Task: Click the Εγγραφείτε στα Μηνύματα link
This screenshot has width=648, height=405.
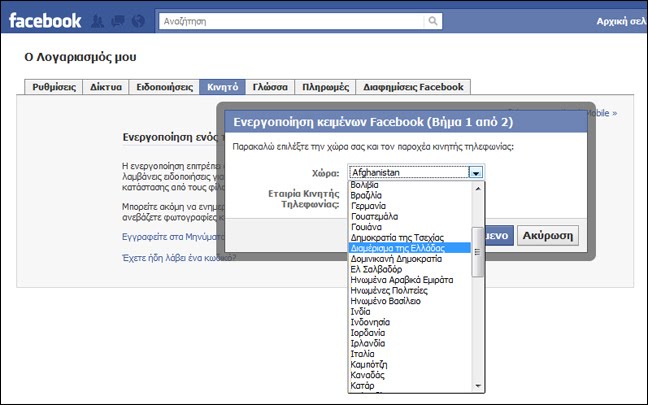Action: [174, 237]
